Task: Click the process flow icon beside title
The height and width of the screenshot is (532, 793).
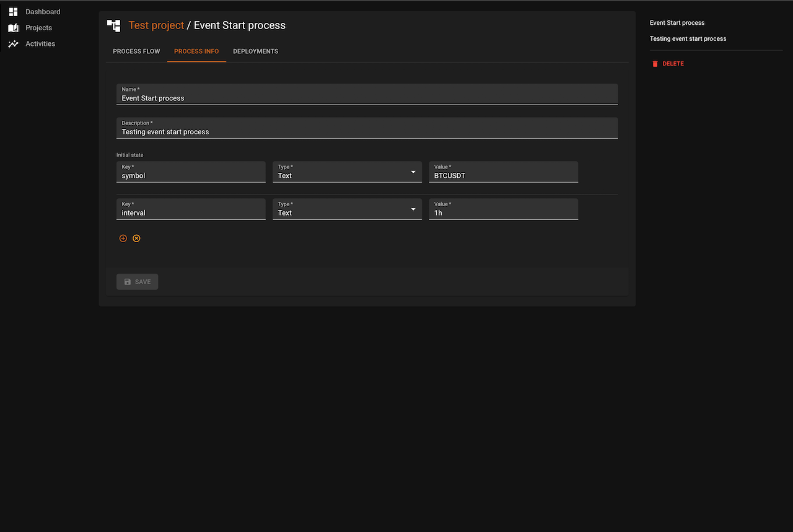Action: [x=113, y=25]
